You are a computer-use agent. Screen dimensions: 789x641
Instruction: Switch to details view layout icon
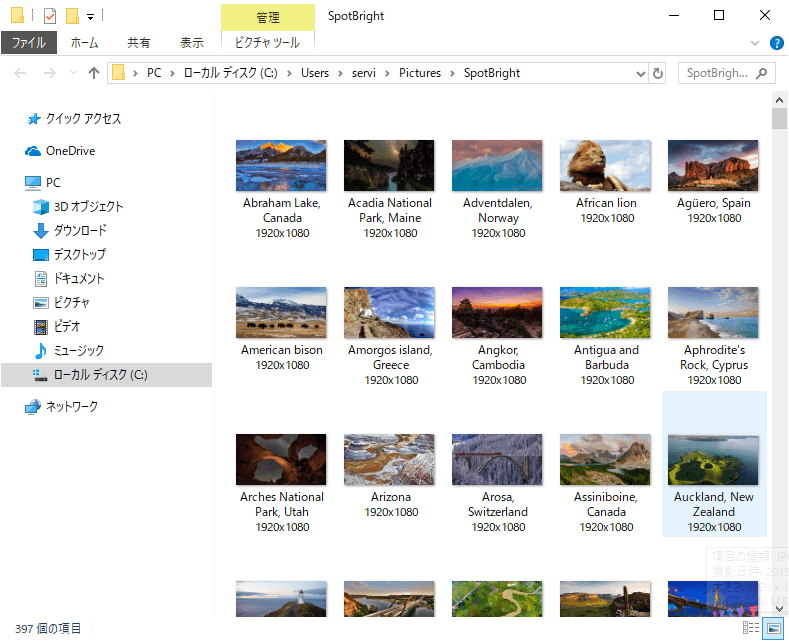[x=751, y=627]
